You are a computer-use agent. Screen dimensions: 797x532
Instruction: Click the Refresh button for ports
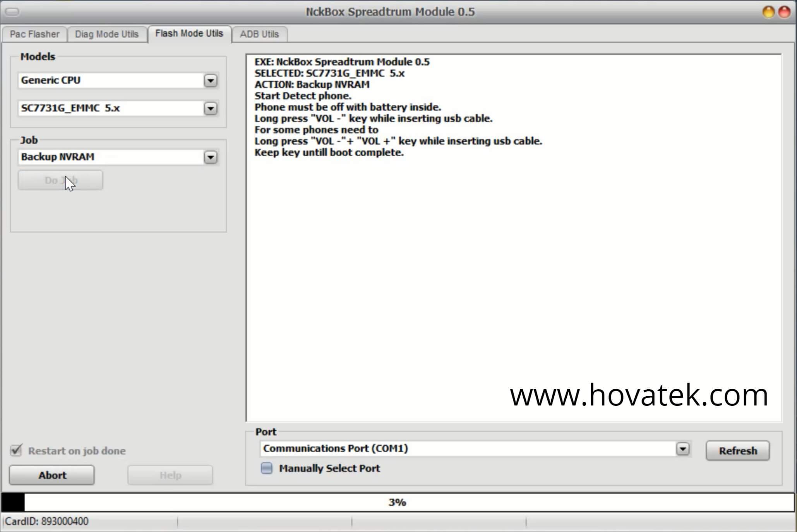click(x=737, y=450)
